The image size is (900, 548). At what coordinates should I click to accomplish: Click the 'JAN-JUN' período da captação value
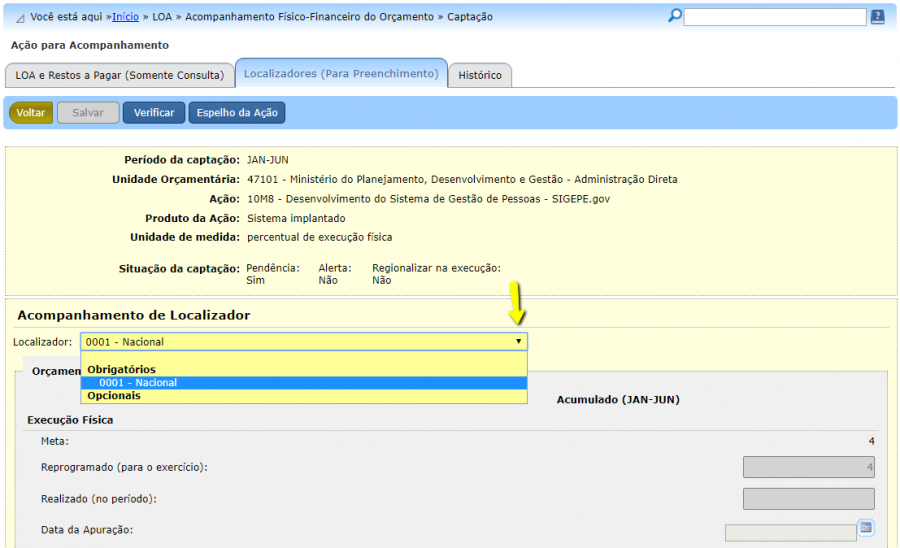(267, 160)
